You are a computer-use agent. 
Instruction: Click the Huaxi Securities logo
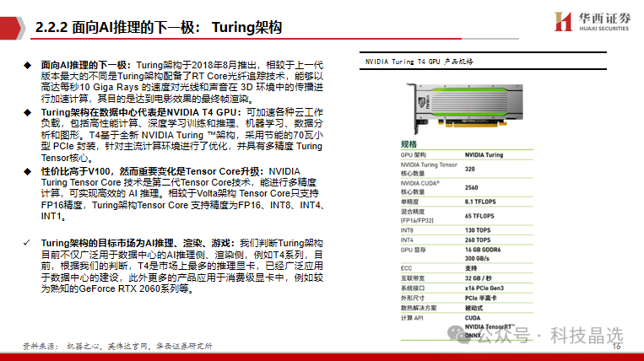(592, 21)
